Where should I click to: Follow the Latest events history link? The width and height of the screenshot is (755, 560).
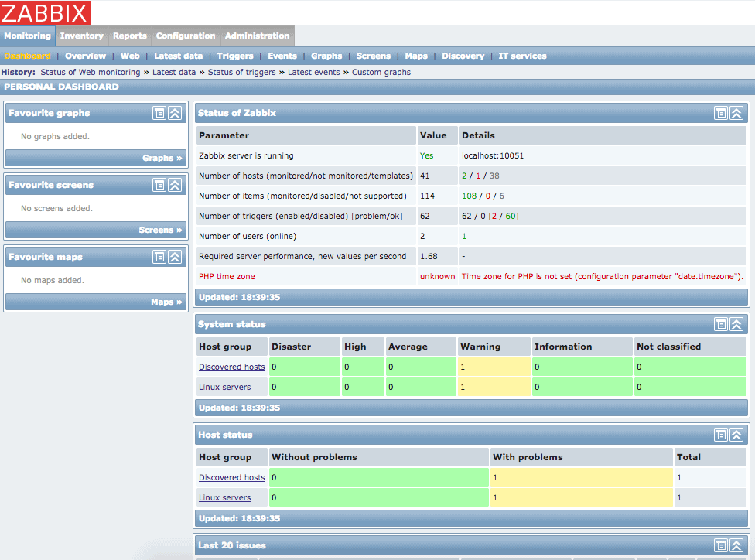(x=314, y=72)
